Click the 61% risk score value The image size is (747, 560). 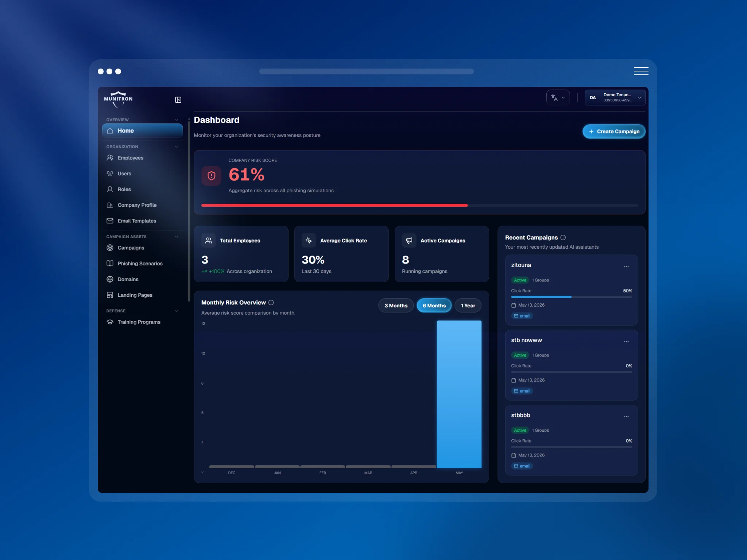pos(246,175)
